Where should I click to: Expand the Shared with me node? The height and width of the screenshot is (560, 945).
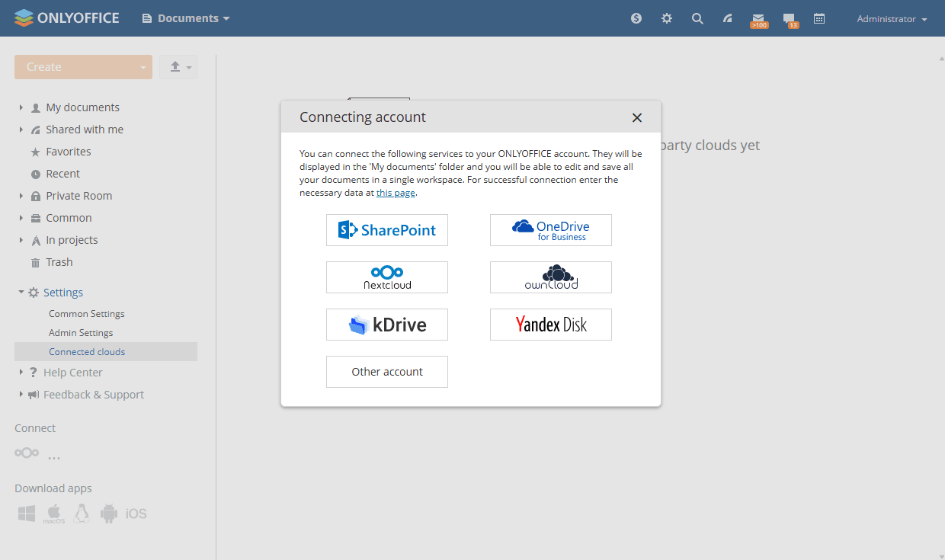[x=21, y=130]
